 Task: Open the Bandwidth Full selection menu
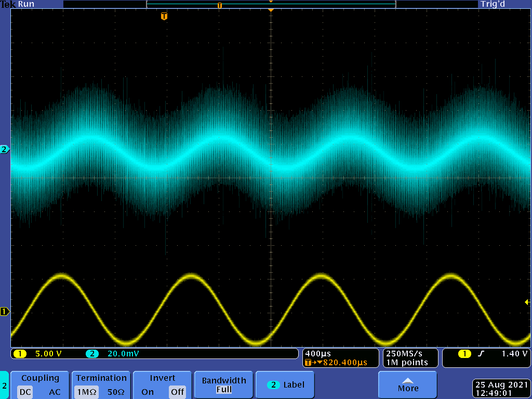pos(224,385)
